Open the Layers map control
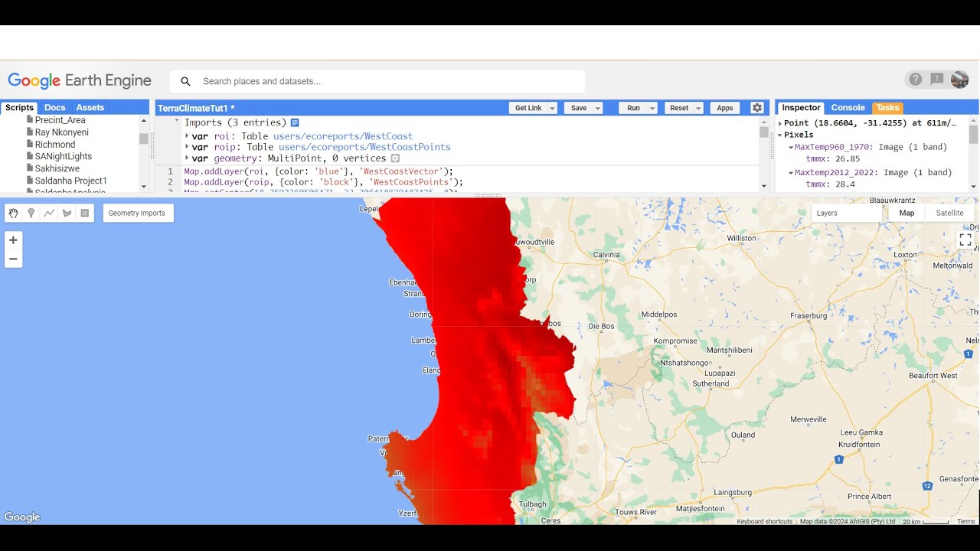 847,214
